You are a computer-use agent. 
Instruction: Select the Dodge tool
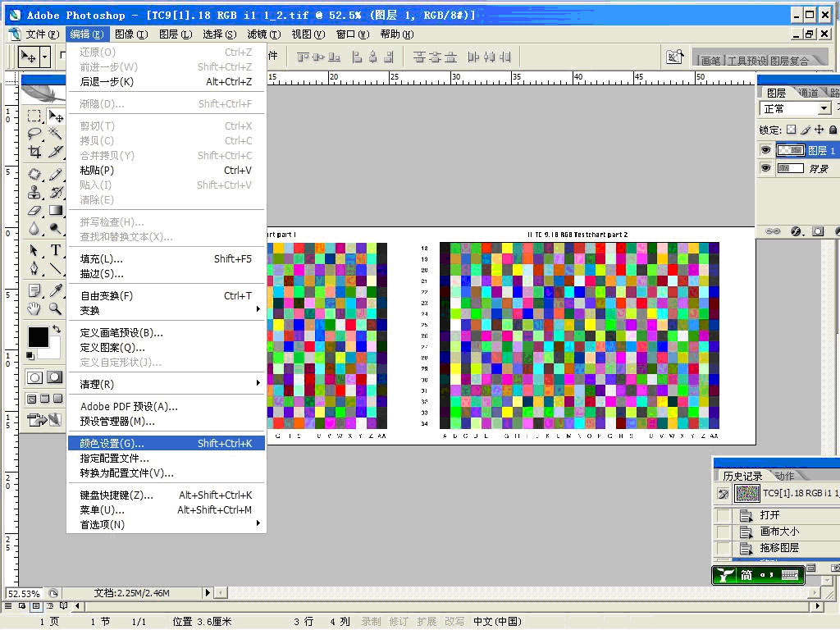click(x=55, y=228)
